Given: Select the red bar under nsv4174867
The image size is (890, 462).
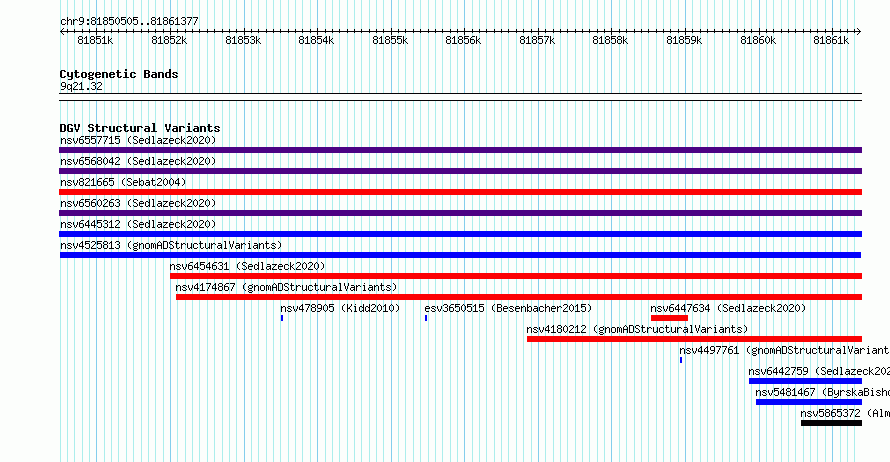Looking at the screenshot, I should pos(519,297).
